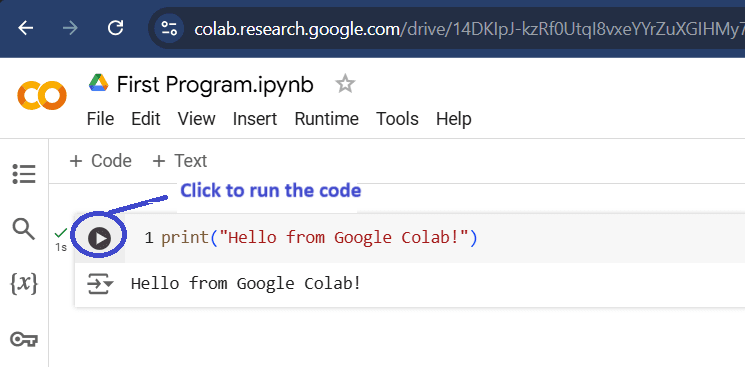Open the Secrets key panel
The image size is (745, 367).
tap(24, 340)
